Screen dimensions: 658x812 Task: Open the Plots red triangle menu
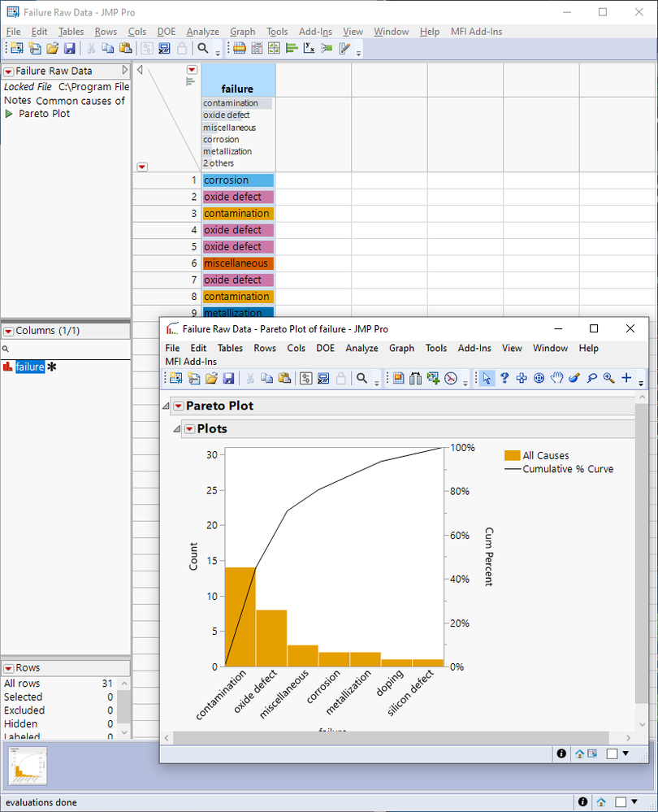click(189, 429)
